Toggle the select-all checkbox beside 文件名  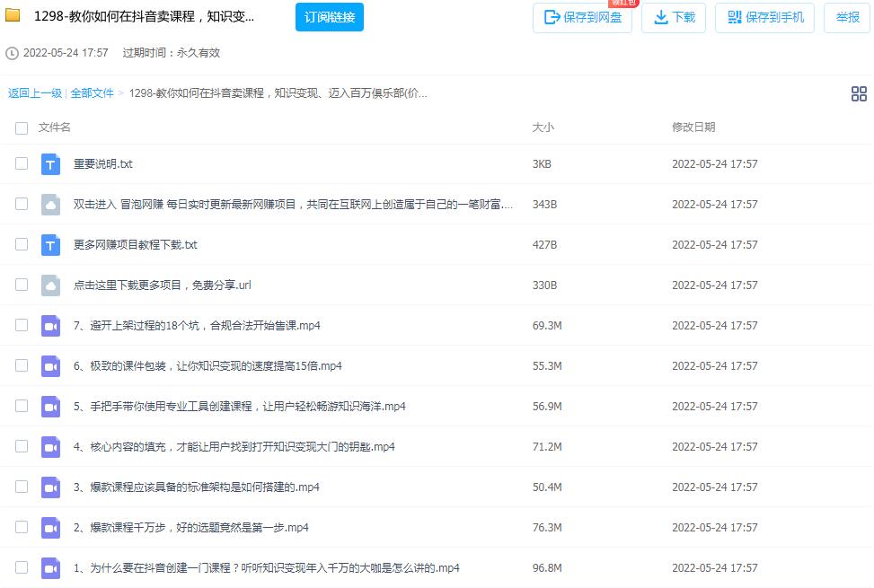click(x=22, y=128)
